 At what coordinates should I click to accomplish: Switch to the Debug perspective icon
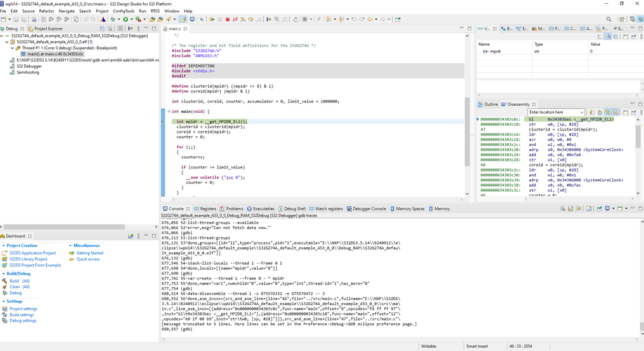[x=640, y=19]
